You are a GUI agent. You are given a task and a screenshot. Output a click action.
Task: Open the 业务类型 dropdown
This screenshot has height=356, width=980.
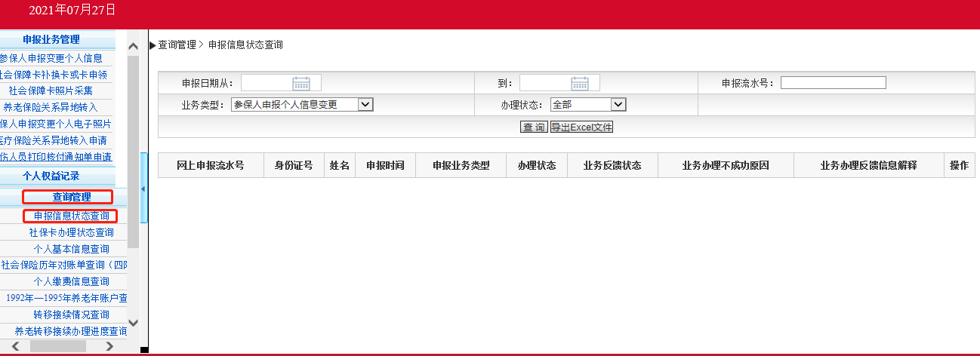point(366,105)
